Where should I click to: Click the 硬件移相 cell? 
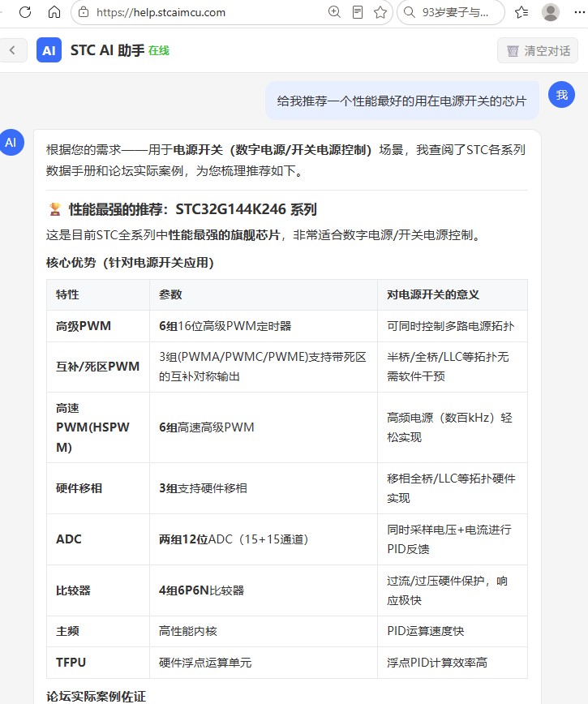[98, 488]
